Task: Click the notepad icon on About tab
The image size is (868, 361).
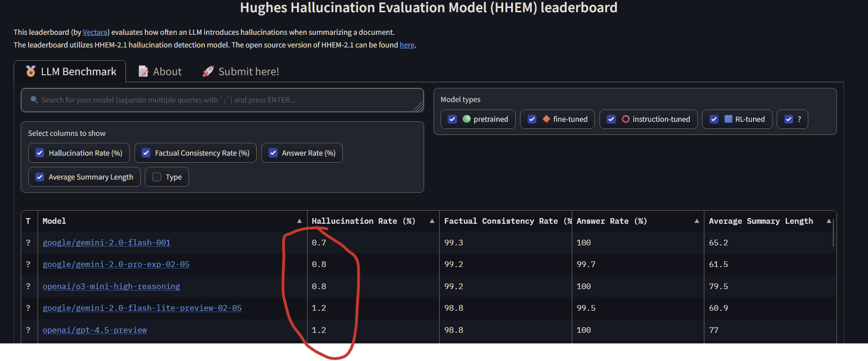Action: [143, 71]
